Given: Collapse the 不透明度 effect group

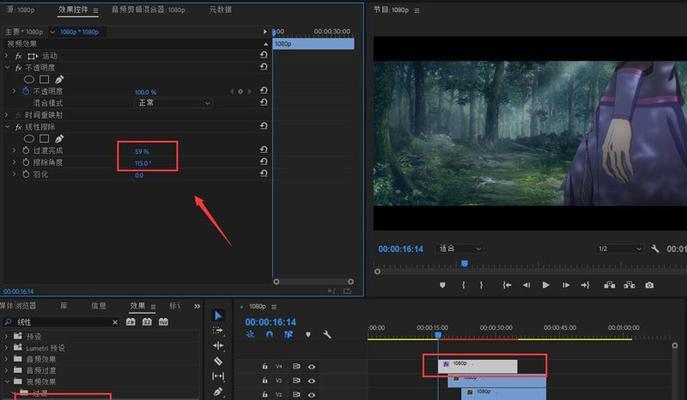Looking at the screenshot, I should coord(7,67).
